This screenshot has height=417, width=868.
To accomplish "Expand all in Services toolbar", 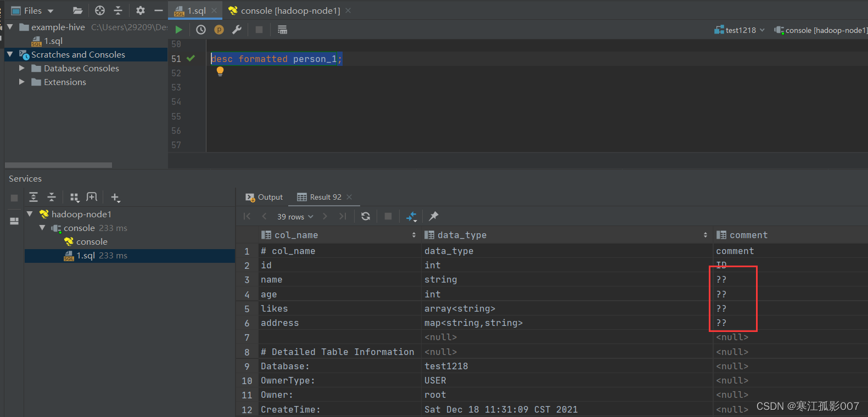I will click(33, 197).
